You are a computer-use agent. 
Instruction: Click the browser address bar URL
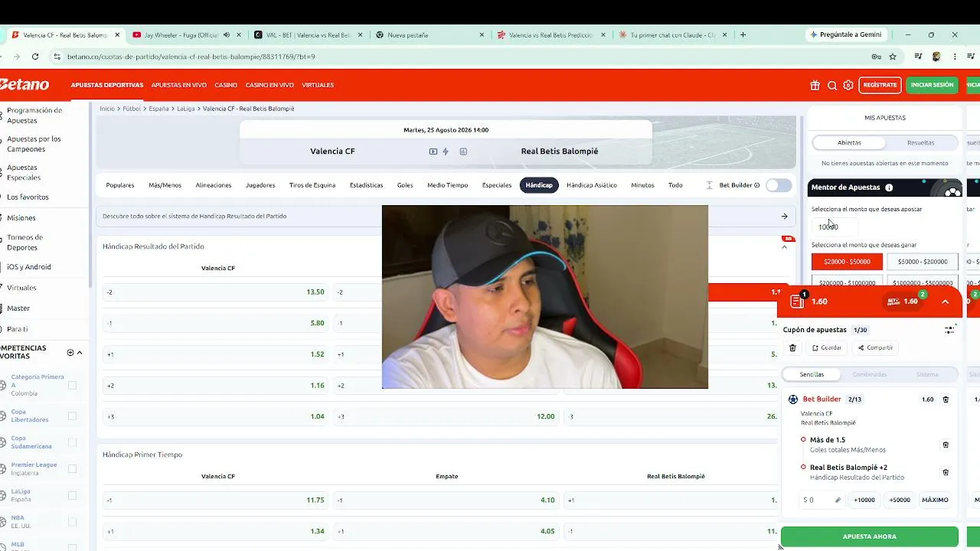click(191, 57)
